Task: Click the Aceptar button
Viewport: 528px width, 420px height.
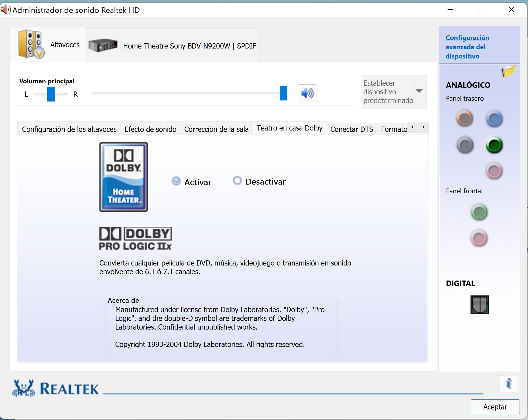Action: [495, 407]
